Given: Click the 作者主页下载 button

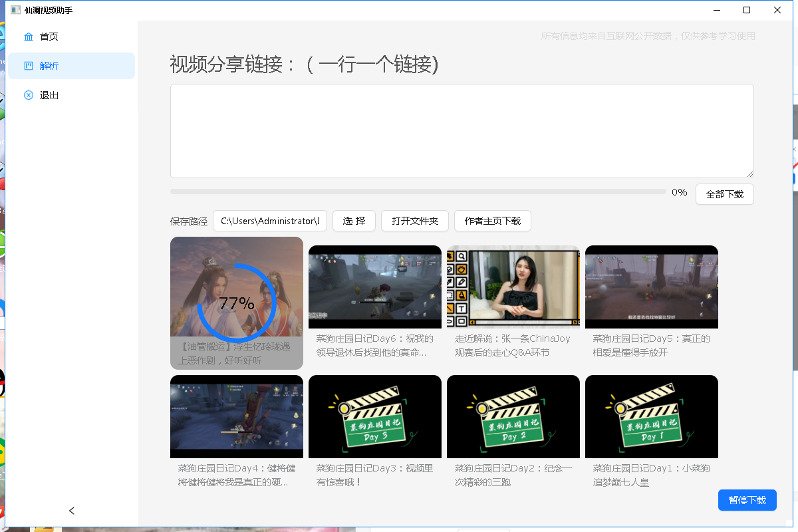Looking at the screenshot, I should [x=493, y=221].
